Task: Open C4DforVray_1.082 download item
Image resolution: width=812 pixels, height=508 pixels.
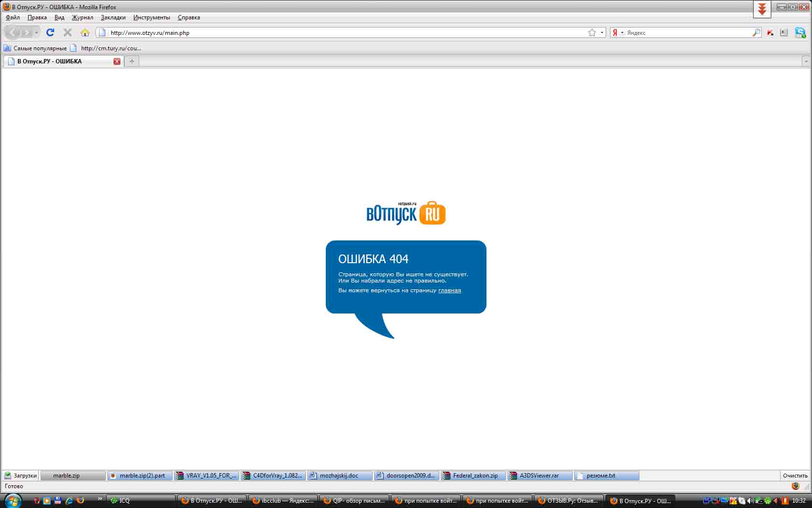Action: coord(273,476)
